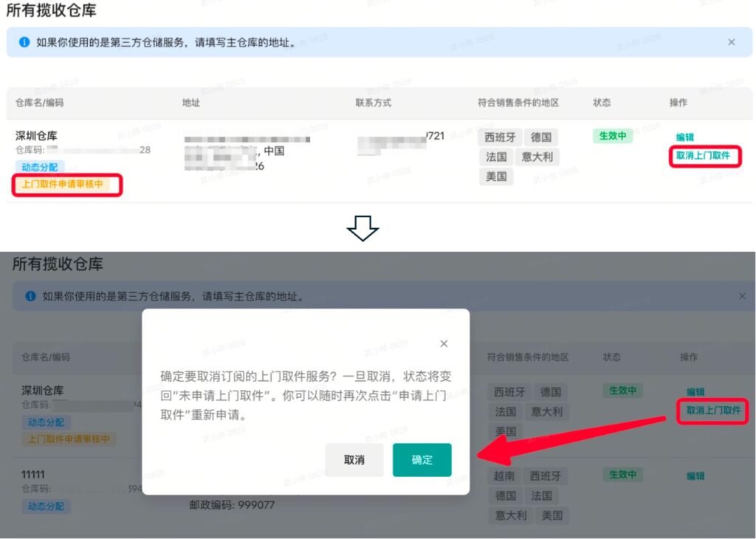Screen dimensions: 756x539
Task: Close the top info banner about third-party warehousing
Action: click(x=732, y=42)
